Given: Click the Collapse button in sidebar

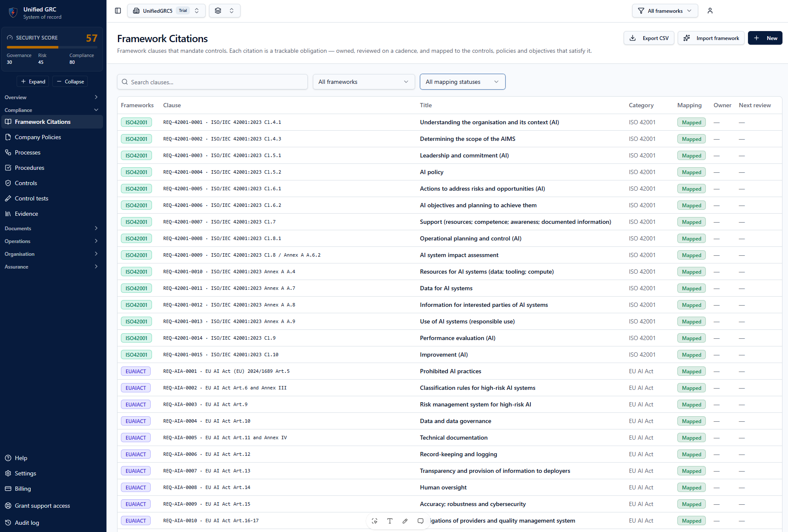Looking at the screenshot, I should pos(70,81).
